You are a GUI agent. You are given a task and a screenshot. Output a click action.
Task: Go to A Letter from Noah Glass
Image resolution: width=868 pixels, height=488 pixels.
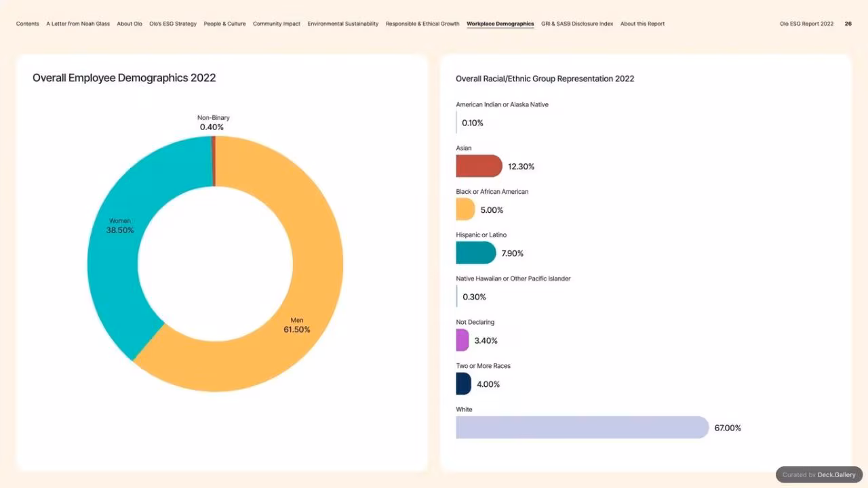[78, 24]
